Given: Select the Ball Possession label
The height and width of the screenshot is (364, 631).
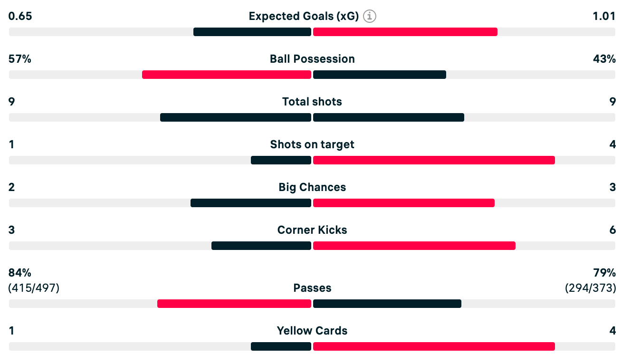Looking at the screenshot, I should pos(312,59).
